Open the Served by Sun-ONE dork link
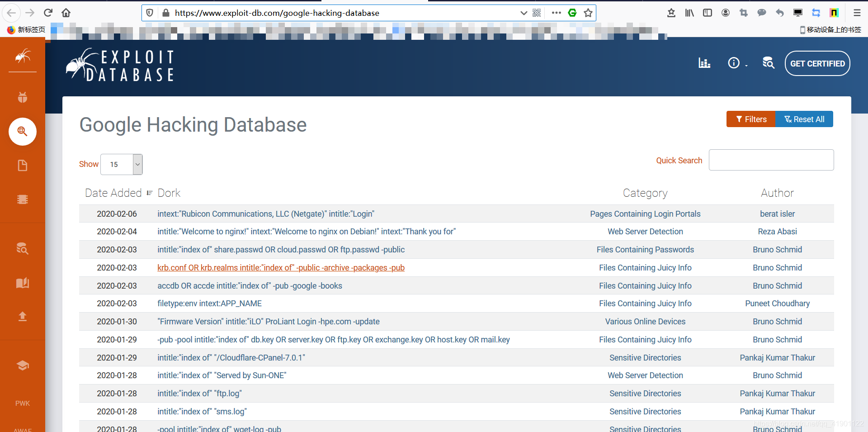Viewport: 868px width, 432px height. pos(222,375)
